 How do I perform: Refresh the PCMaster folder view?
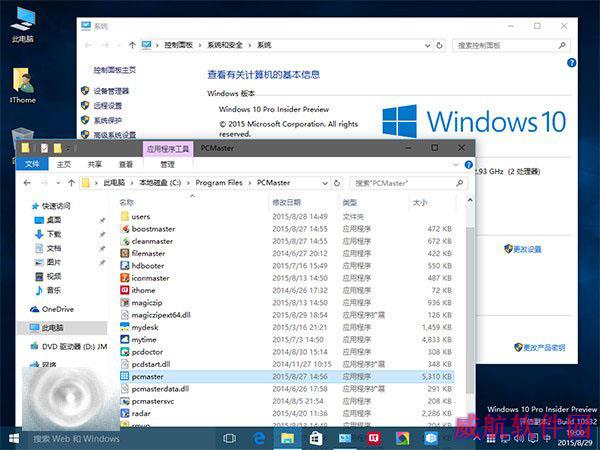click(337, 183)
